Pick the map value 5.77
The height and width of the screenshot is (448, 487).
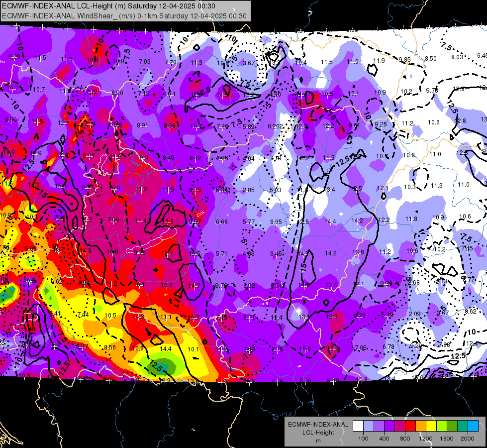[248, 222]
